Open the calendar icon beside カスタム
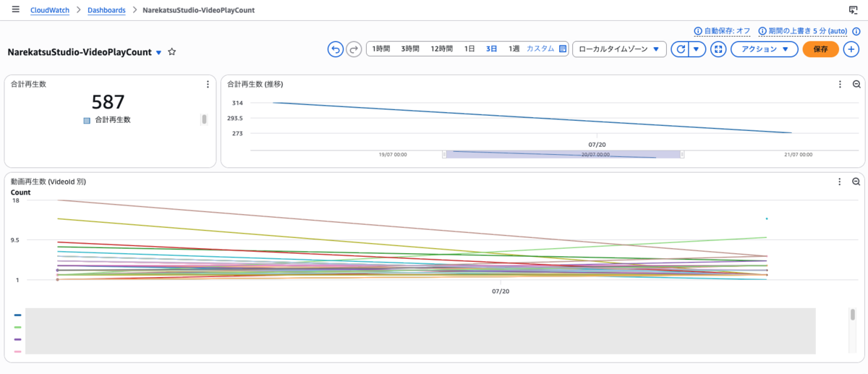This screenshot has width=868, height=374. pos(563,49)
